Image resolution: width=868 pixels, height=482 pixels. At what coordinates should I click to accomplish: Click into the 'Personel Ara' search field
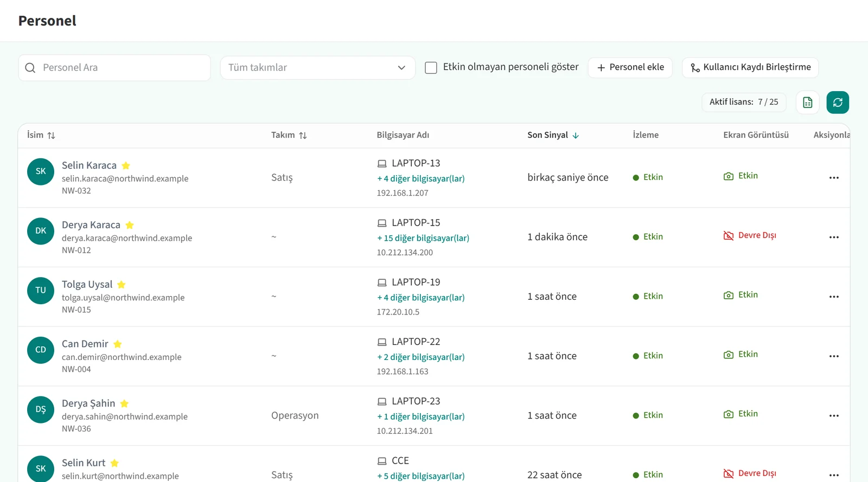click(x=114, y=68)
